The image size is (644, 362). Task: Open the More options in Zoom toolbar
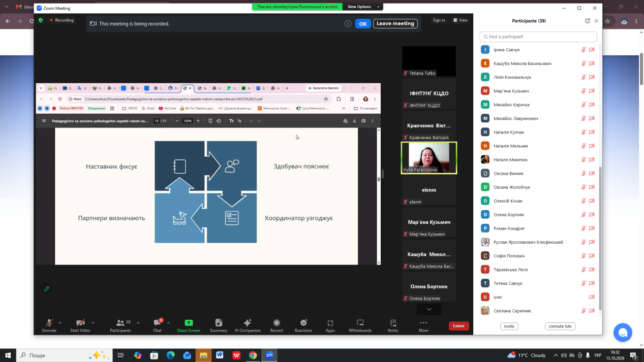pyautogui.click(x=423, y=325)
